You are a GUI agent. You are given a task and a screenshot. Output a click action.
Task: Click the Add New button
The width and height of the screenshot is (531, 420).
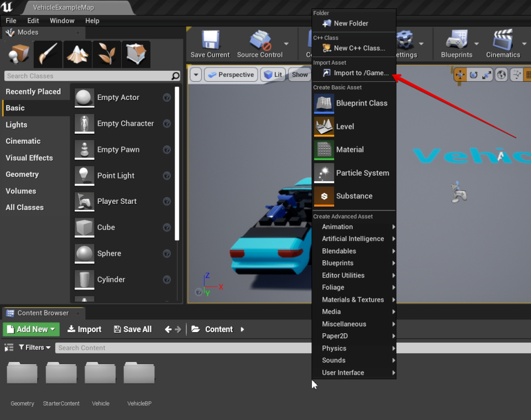[x=31, y=329]
